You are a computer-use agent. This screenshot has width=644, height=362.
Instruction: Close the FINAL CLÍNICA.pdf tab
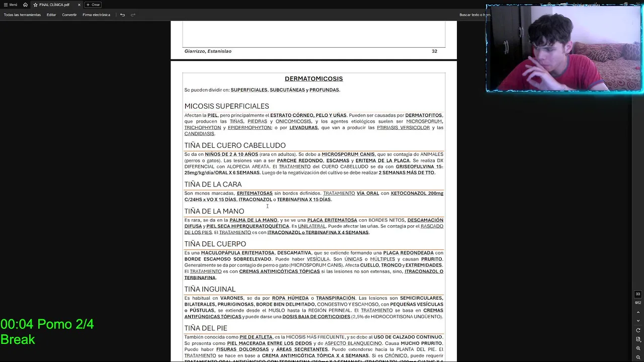click(79, 5)
